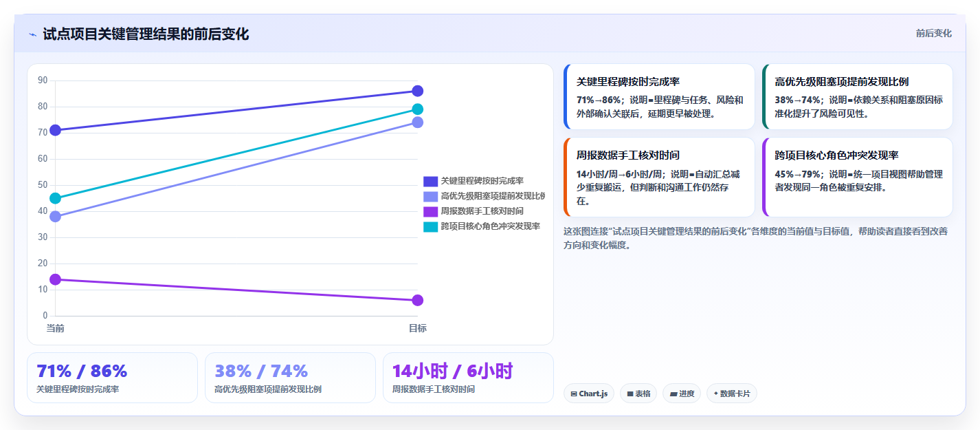Viewport: 980px width, 430px height.
Task: Click the 前后变化 label at top right
Action: point(933,33)
